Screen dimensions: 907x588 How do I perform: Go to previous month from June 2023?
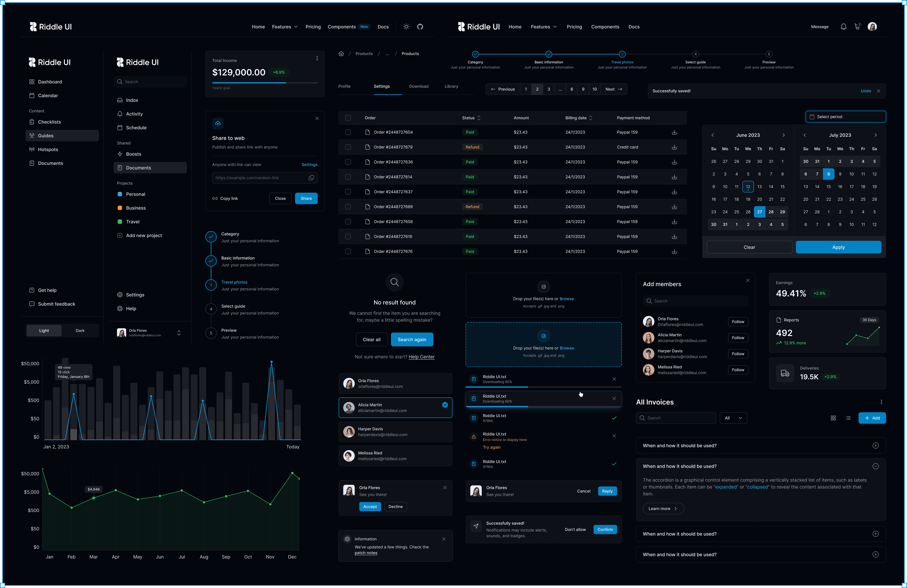click(712, 135)
